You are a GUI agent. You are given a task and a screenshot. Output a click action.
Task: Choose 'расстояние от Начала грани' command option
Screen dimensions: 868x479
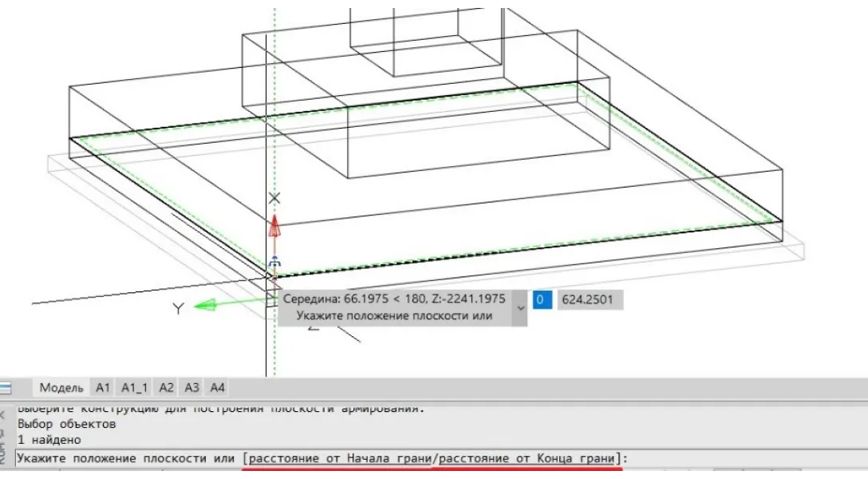[x=340, y=459]
